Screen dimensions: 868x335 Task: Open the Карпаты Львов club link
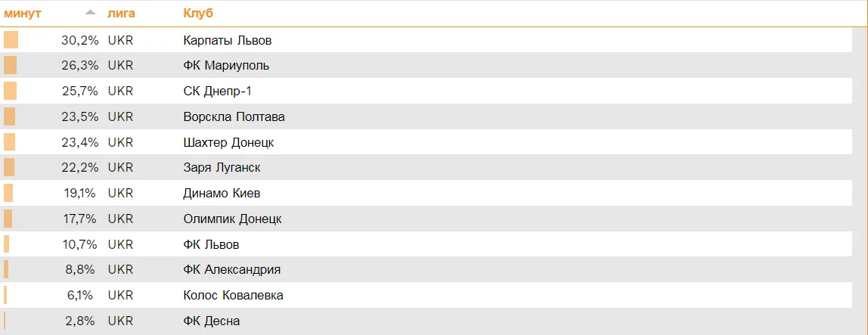[227, 40]
